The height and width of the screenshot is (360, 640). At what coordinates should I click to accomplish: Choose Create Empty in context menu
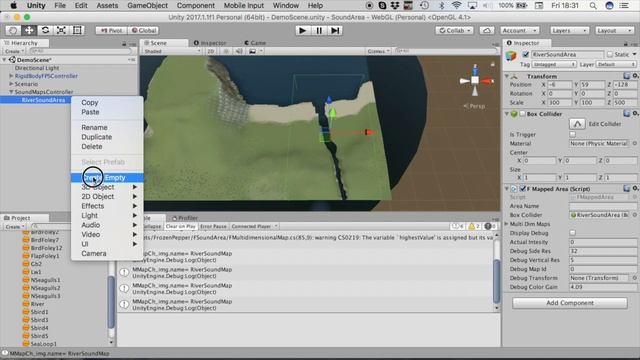point(107,178)
